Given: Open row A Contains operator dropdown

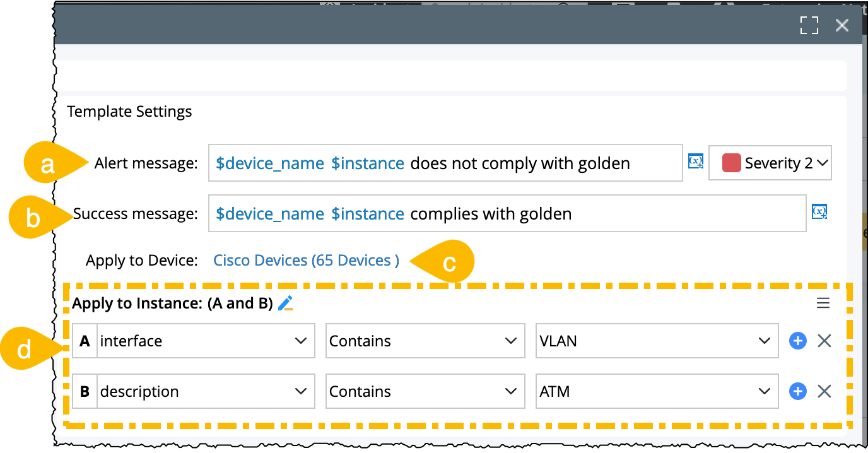Looking at the screenshot, I should click(425, 341).
